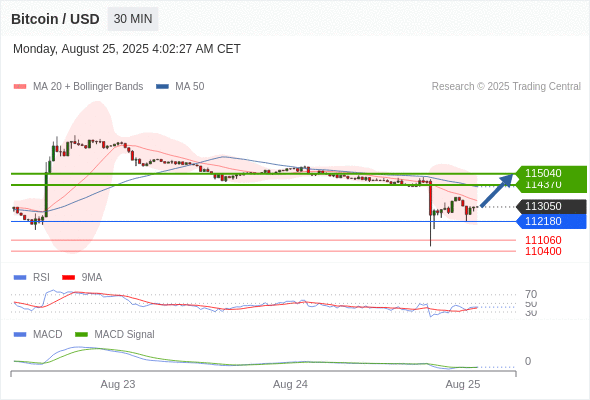Viewport: 590px width, 400px height.
Task: Click the Research © 2025 Trading Central credit
Action: click(x=506, y=87)
